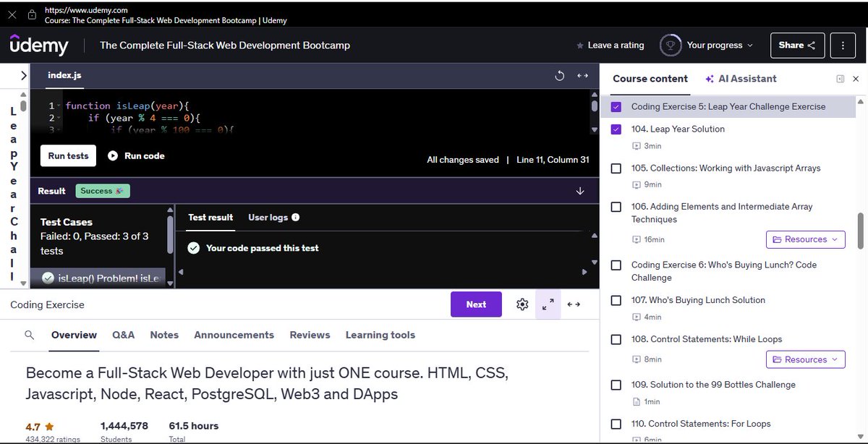Uncheck 104. Leap Year Solution checkbox
Viewport: 868px width, 444px height.
pos(616,129)
